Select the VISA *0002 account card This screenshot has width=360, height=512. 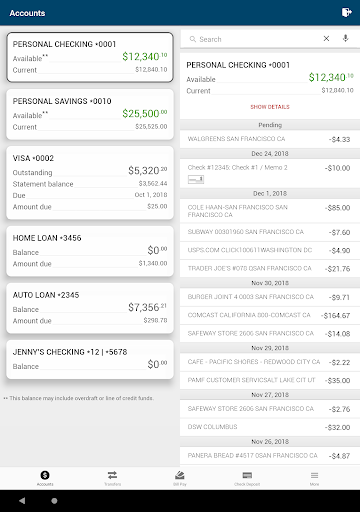[90, 183]
